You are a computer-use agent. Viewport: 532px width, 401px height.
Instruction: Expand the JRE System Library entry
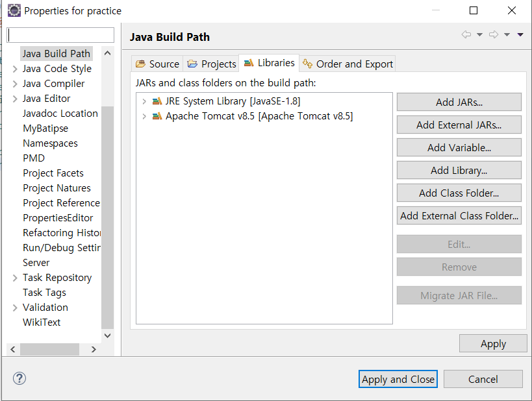[144, 101]
